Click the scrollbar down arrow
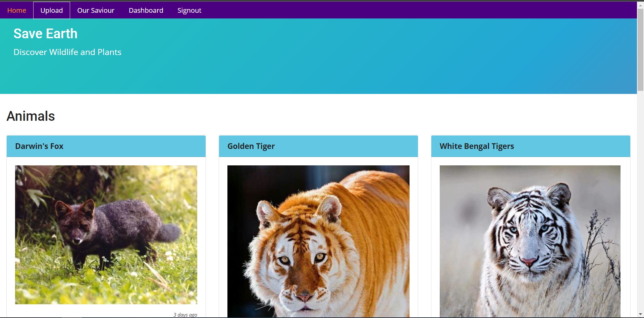The width and height of the screenshot is (644, 318). [x=640, y=314]
